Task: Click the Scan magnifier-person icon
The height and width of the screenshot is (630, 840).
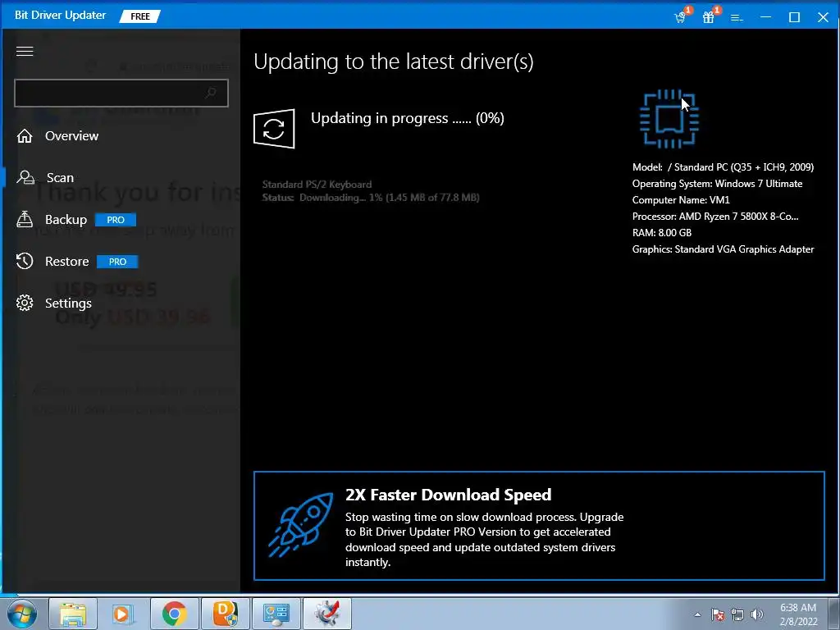Action: 25,177
